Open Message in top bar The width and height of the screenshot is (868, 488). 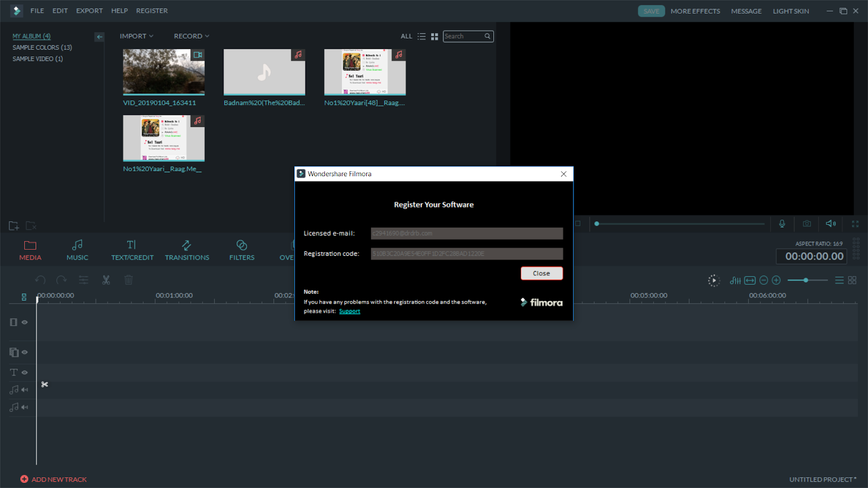pyautogui.click(x=746, y=11)
